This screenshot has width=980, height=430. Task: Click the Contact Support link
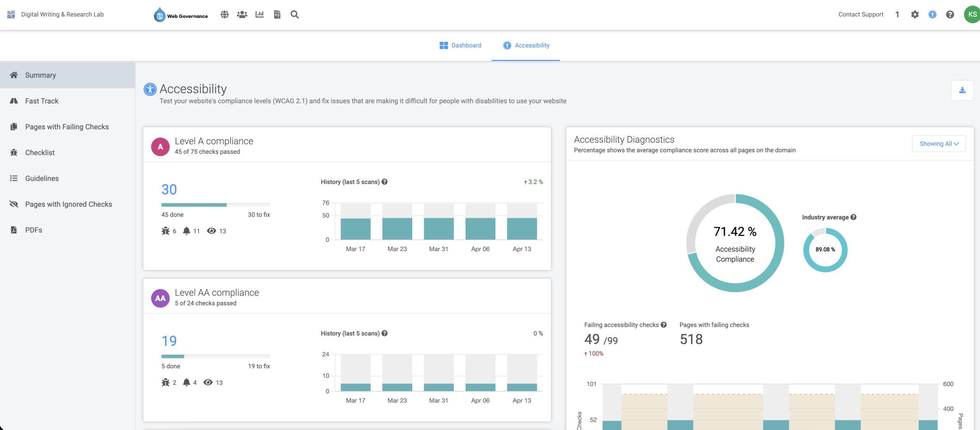861,15
